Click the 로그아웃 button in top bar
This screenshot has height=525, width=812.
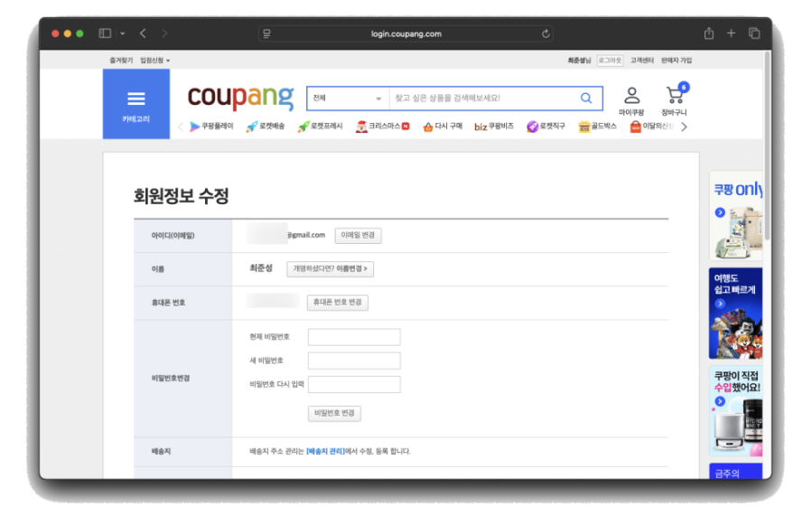point(610,61)
